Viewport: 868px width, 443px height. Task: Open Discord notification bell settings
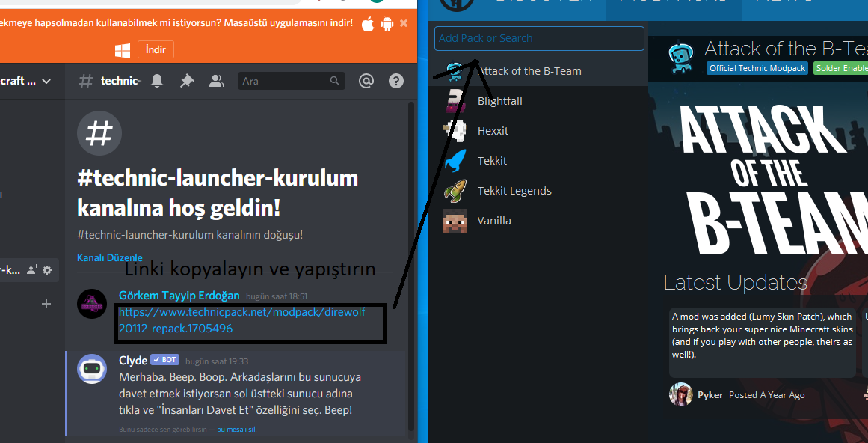pyautogui.click(x=157, y=81)
